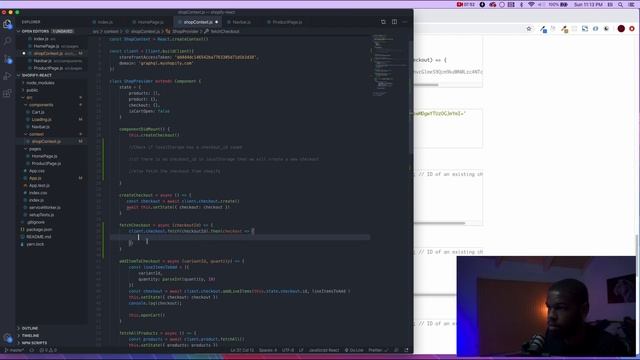
Task: Open the Search view in activity bar
Action: [x=7, y=41]
